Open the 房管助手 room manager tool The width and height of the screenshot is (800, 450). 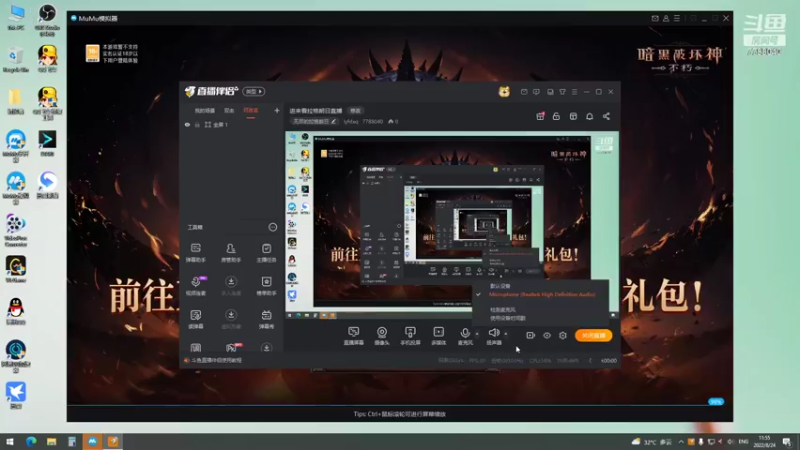231,253
